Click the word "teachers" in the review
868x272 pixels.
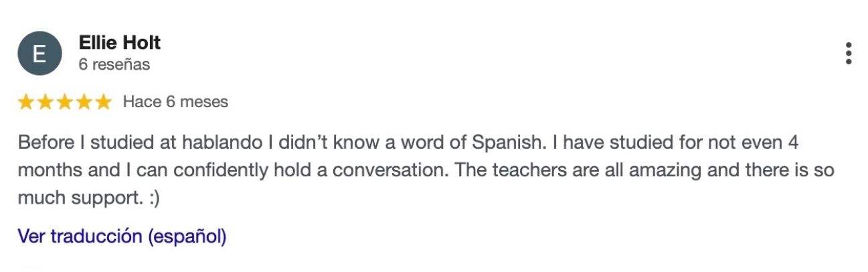tap(525, 171)
